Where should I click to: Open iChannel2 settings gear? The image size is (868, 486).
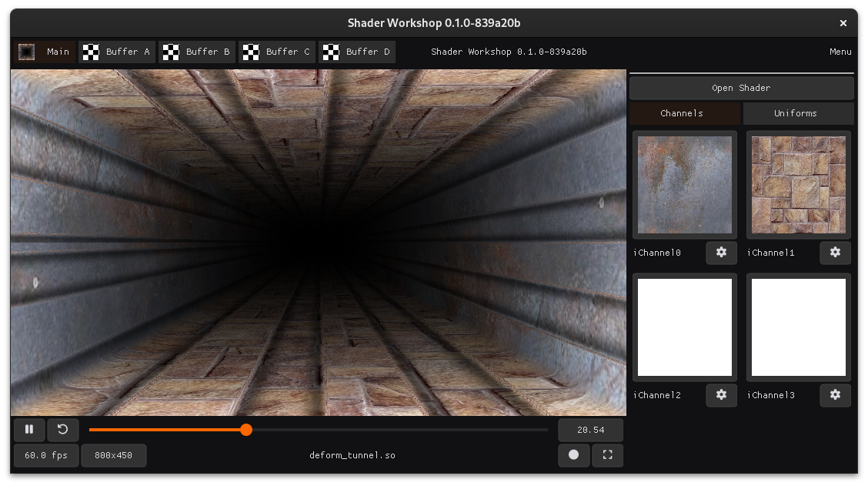click(721, 395)
